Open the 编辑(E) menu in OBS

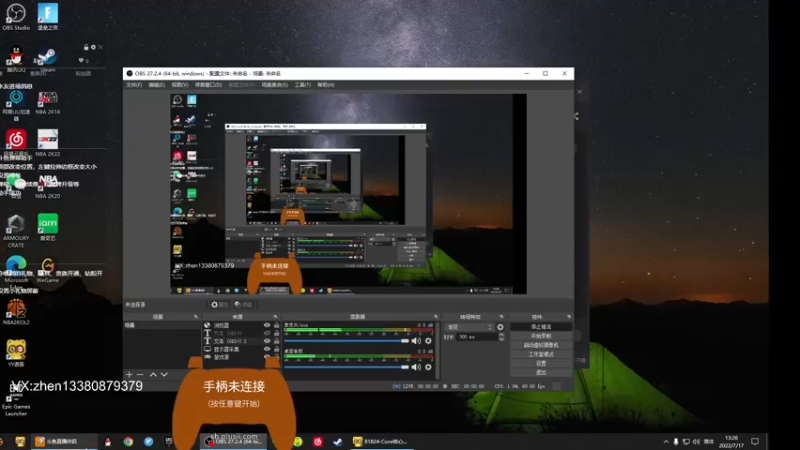click(157, 85)
